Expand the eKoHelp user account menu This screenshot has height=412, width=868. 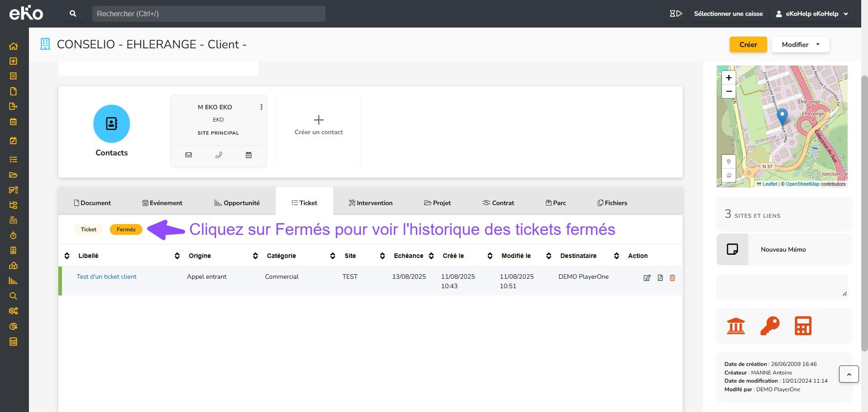[812, 14]
